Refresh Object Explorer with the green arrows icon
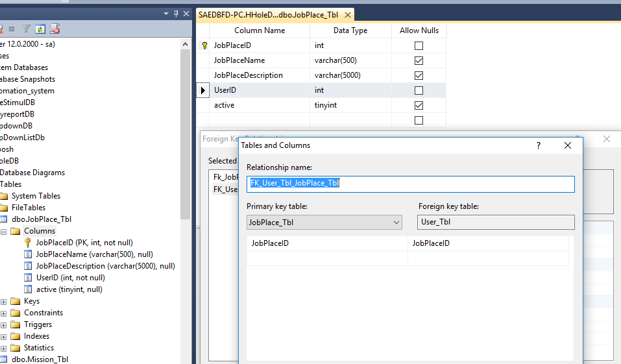This screenshot has height=364, width=621. 40,29
